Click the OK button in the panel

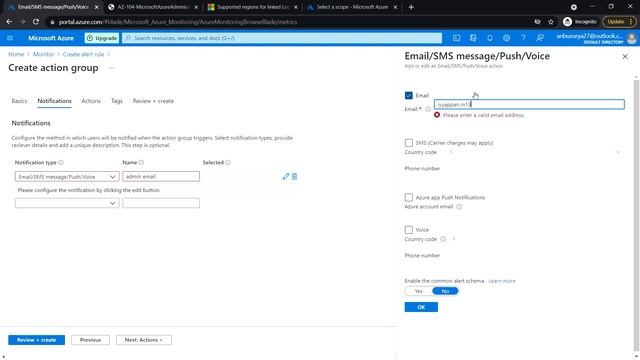421,307
